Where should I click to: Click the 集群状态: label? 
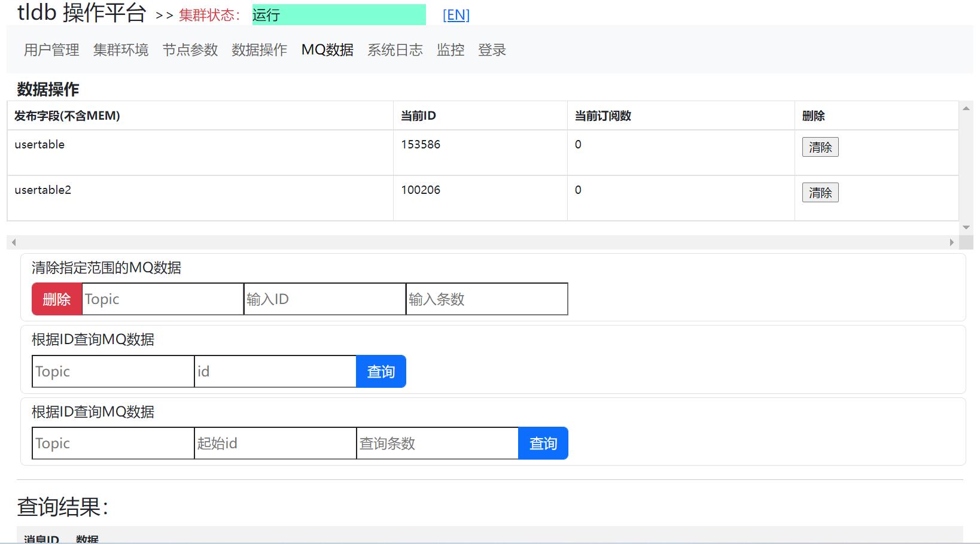(209, 16)
